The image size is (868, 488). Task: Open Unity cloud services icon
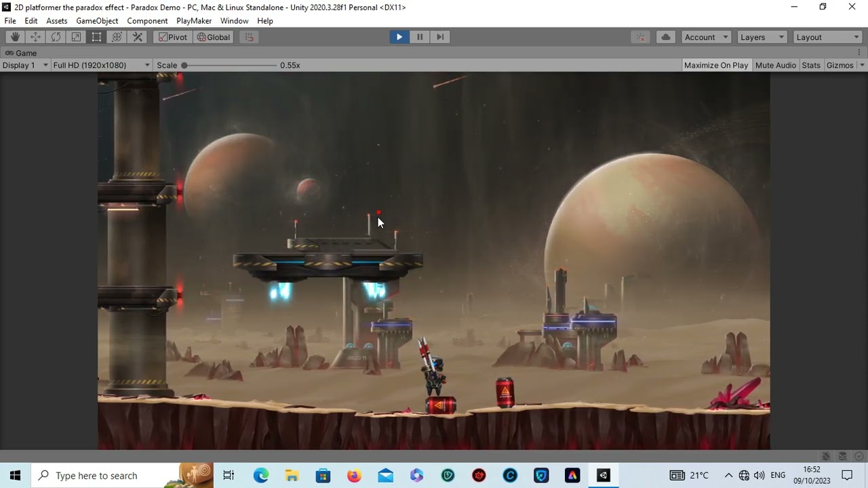pyautogui.click(x=666, y=37)
